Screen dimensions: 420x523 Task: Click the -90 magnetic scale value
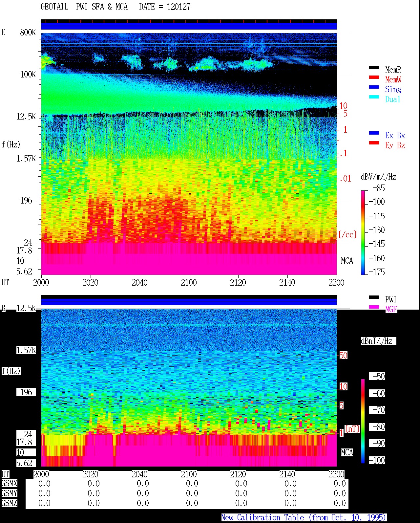click(377, 443)
